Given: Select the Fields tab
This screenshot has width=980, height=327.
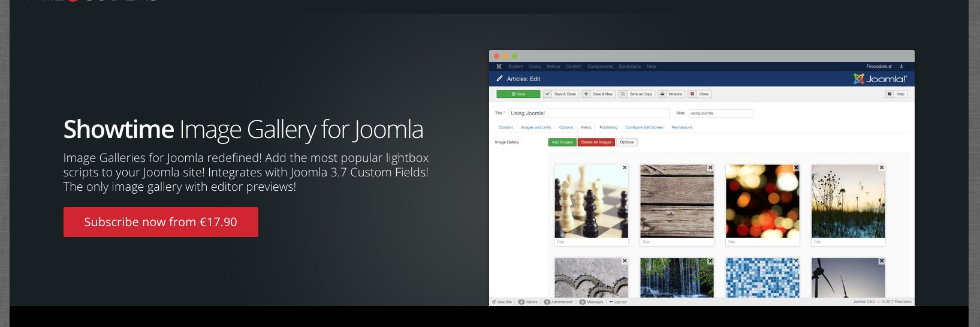Looking at the screenshot, I should [x=586, y=127].
